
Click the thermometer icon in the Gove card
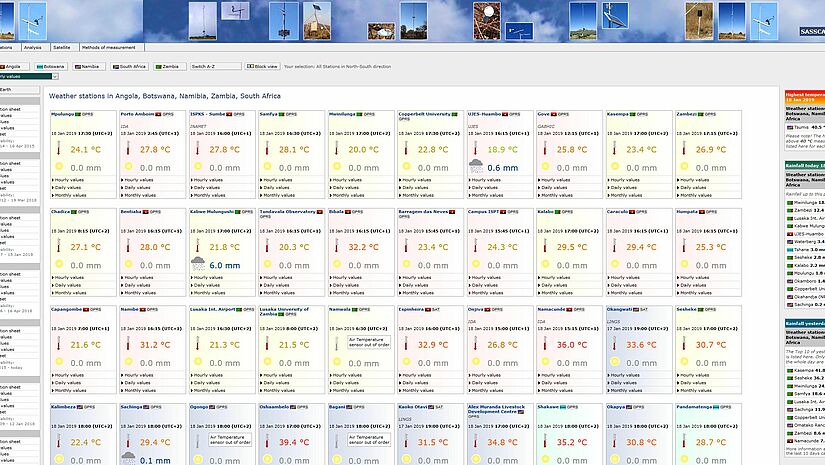(x=545, y=149)
